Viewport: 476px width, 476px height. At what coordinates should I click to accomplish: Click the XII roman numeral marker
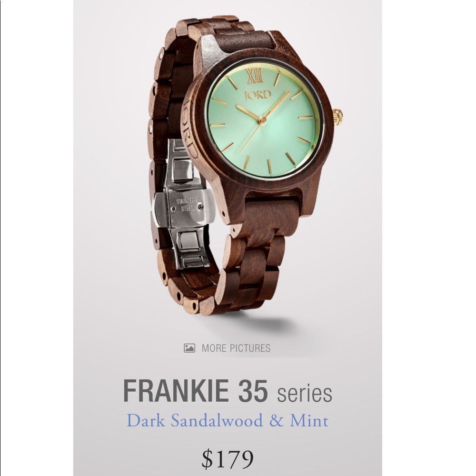255,76
